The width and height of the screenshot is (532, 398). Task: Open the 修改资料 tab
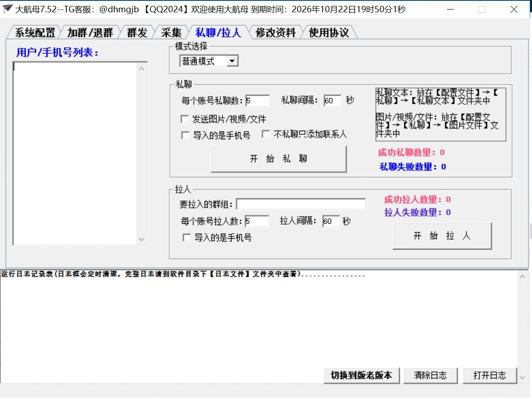[x=275, y=33]
